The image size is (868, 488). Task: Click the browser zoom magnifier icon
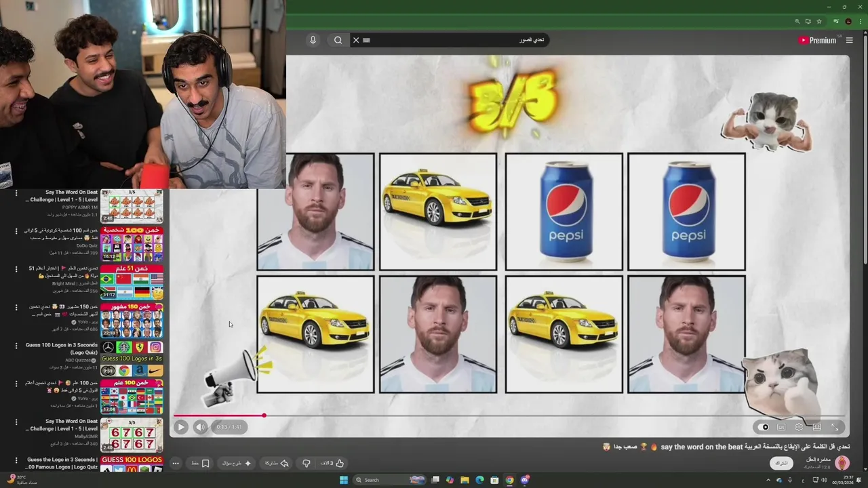tap(797, 22)
